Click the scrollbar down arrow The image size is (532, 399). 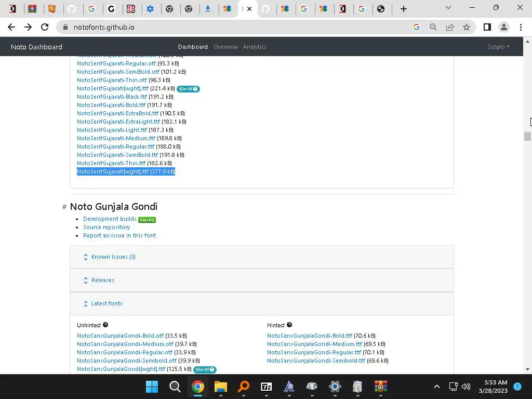coord(527,369)
